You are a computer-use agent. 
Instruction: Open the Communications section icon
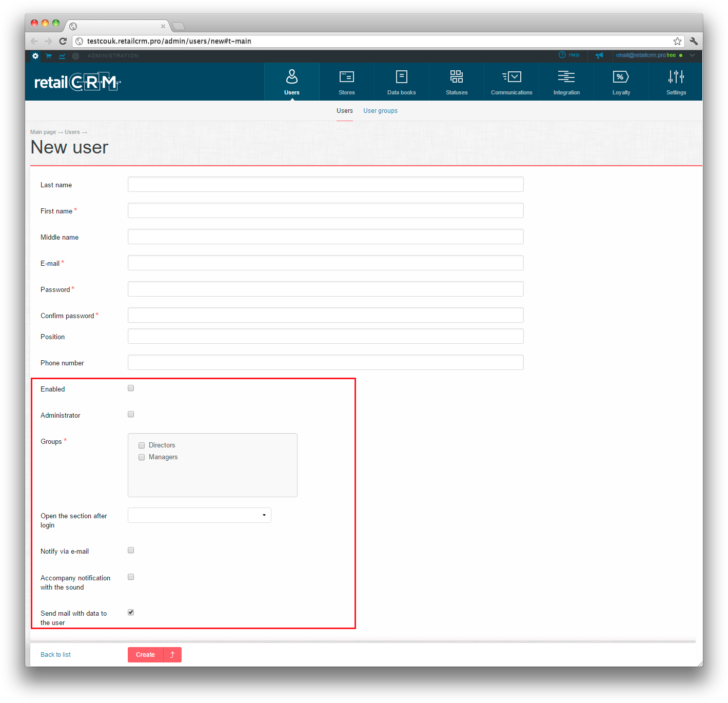pyautogui.click(x=511, y=76)
